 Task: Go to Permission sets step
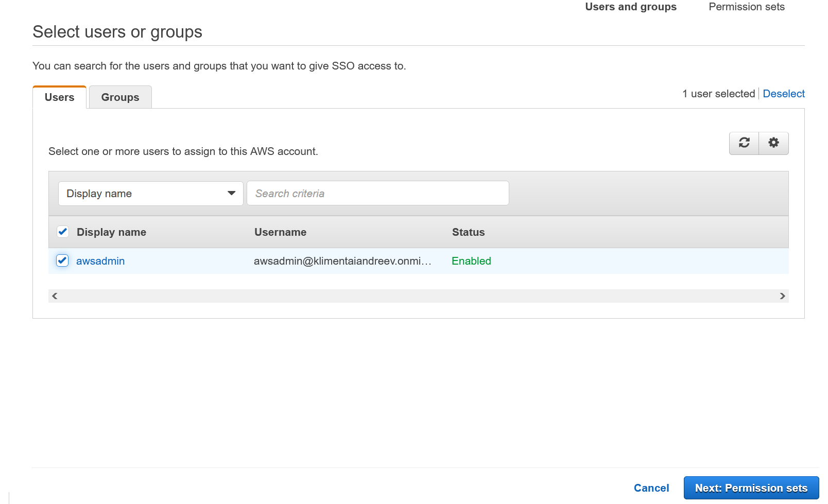(x=747, y=7)
